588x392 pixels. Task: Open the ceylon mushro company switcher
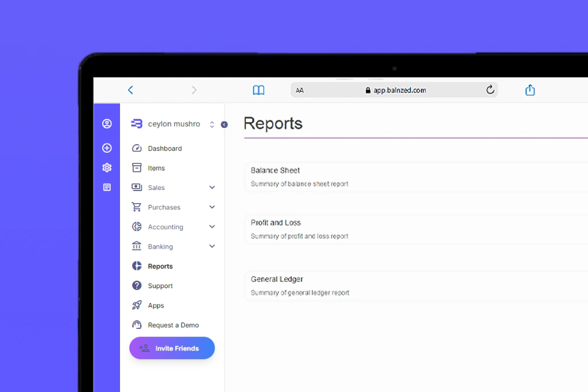point(174,124)
